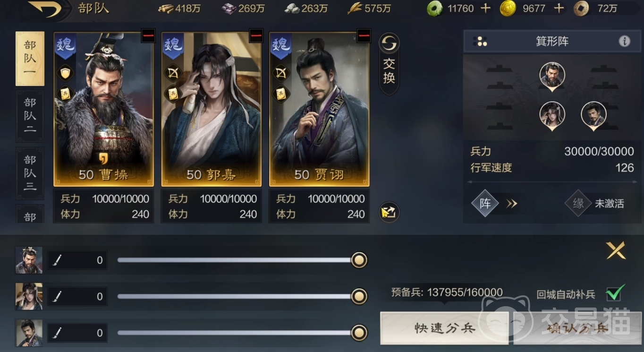This screenshot has height=352, width=644.
Task: Remove 贾诩 using his red minus icon
Action: (x=364, y=35)
